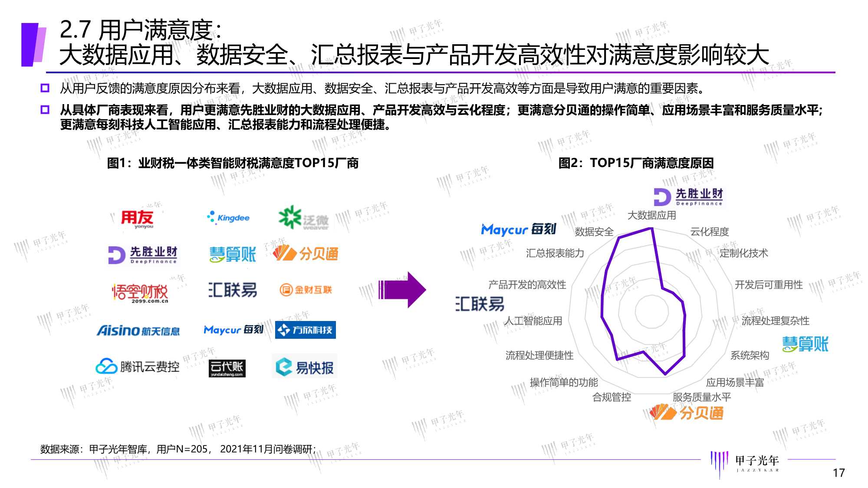This screenshot has height=488, width=868.
Task: Click the radar label 人工智能应用
Action: (533, 321)
